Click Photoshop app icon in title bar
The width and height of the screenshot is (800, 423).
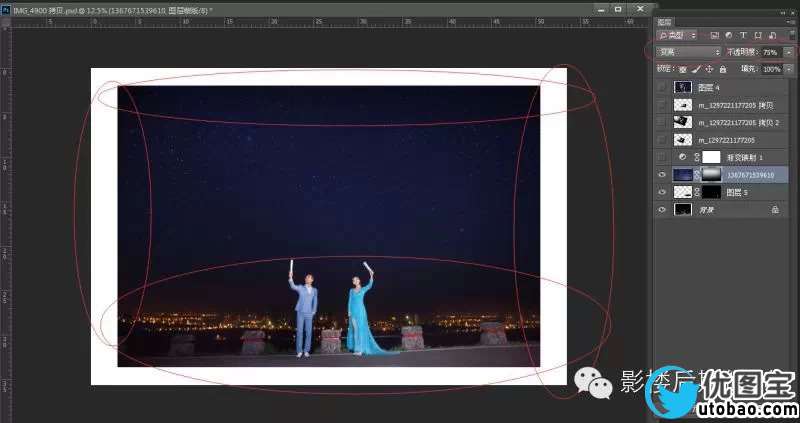pos(6,10)
